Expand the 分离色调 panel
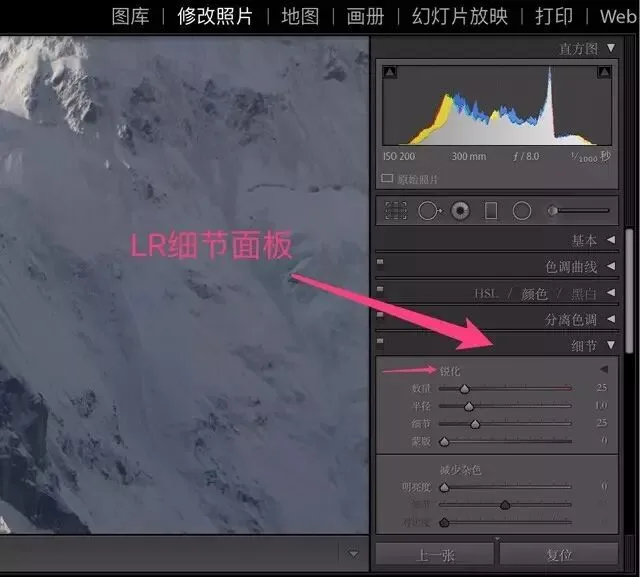The height and width of the screenshot is (577, 640). [611, 319]
